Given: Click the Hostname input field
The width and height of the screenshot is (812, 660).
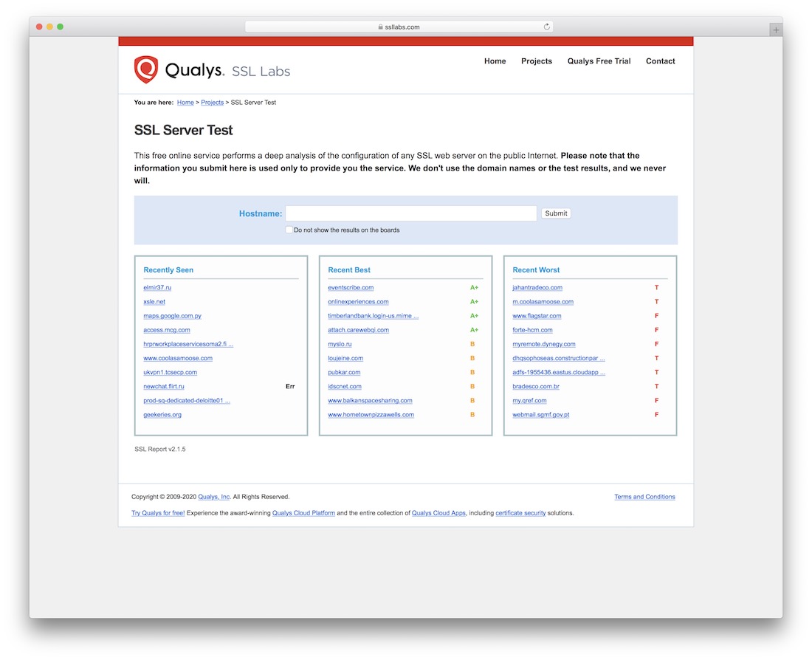Looking at the screenshot, I should click(410, 213).
